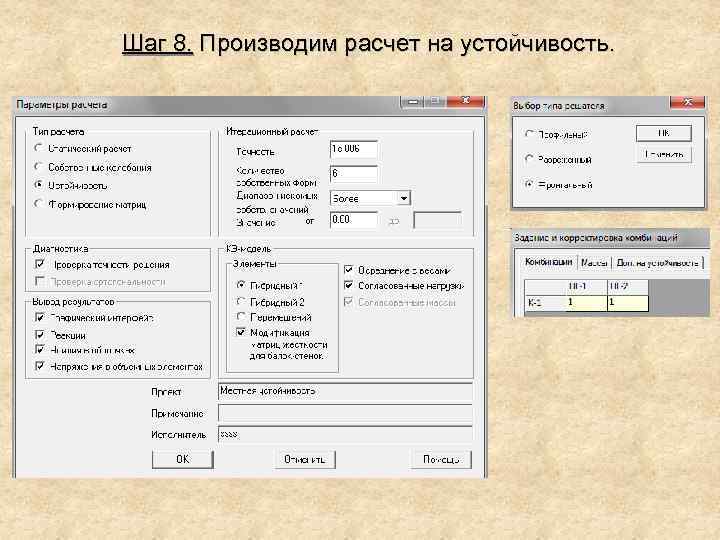The image size is (720, 540).
Task: Open help via Помощь button
Action: [441, 459]
